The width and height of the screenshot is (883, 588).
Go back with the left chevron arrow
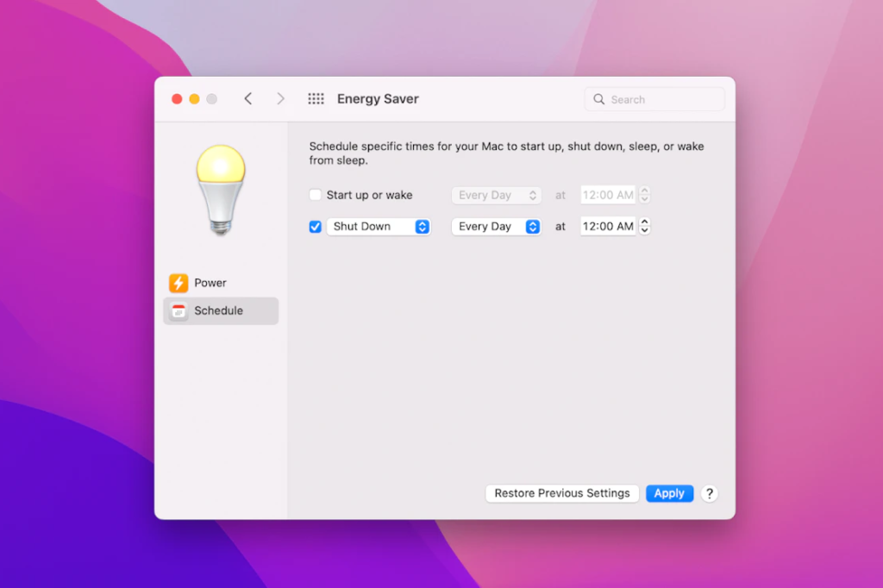pyautogui.click(x=247, y=99)
